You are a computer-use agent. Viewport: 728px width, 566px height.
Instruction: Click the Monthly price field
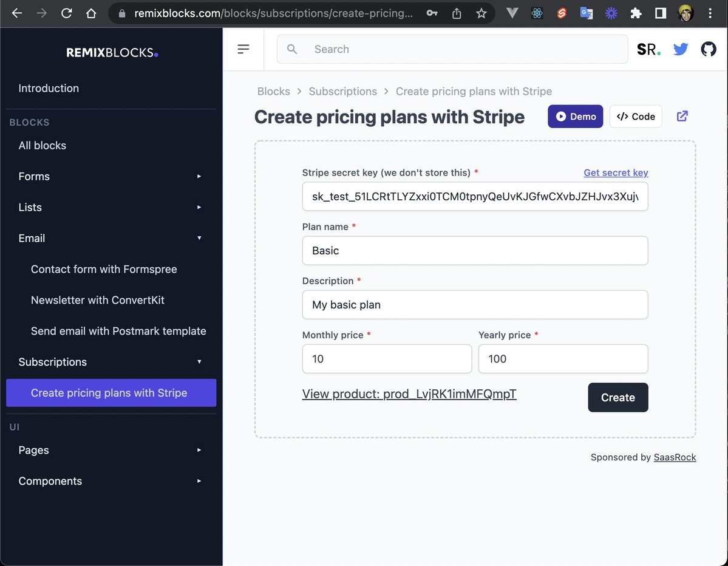click(x=387, y=359)
